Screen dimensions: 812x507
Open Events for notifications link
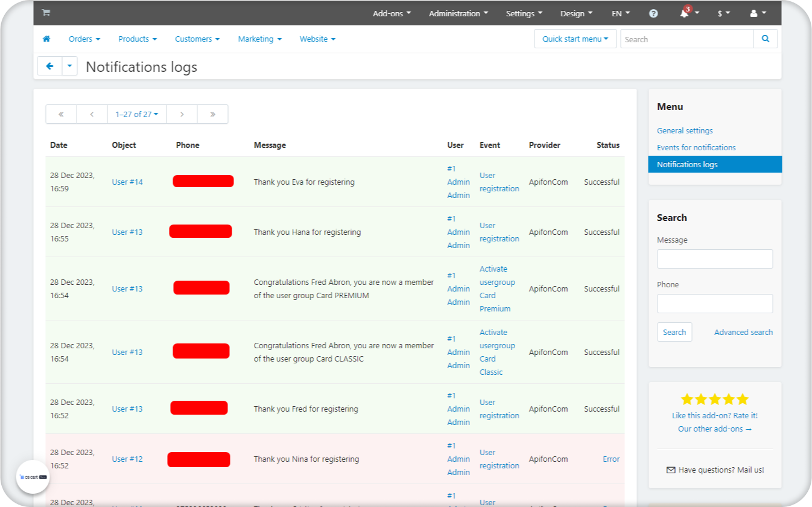[696, 147]
